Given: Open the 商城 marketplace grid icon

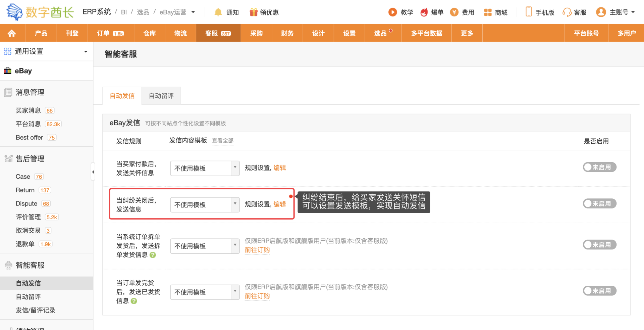Looking at the screenshot, I should [487, 12].
